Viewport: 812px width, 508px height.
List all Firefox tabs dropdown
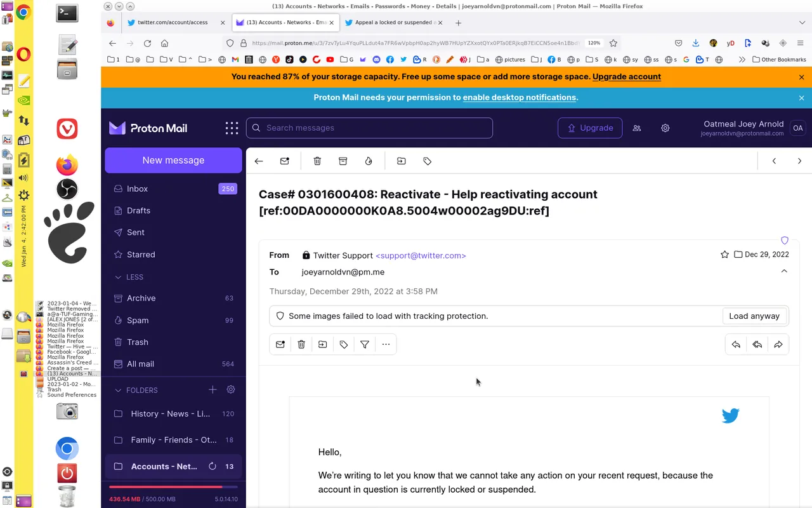click(802, 22)
